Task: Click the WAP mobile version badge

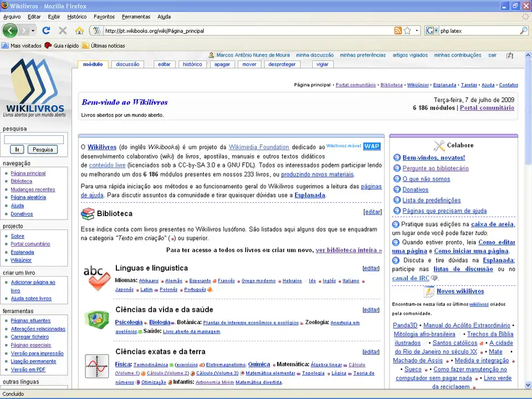Action: tap(372, 146)
